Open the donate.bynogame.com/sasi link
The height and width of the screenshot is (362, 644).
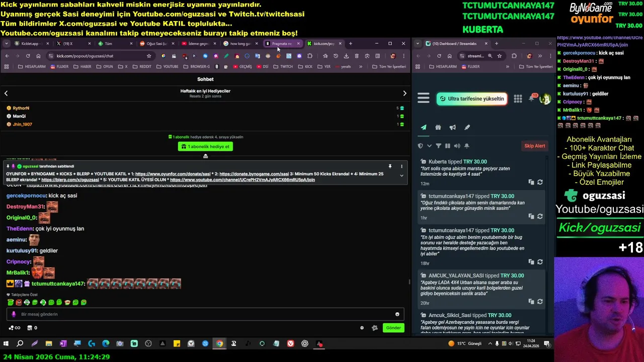pyautogui.click(x=254, y=174)
